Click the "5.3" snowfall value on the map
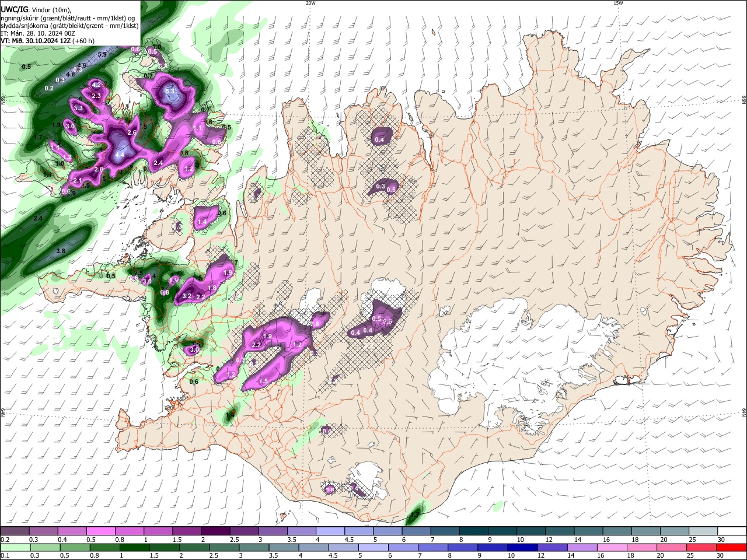Viewport: 747px width, 560px height. coord(170,91)
